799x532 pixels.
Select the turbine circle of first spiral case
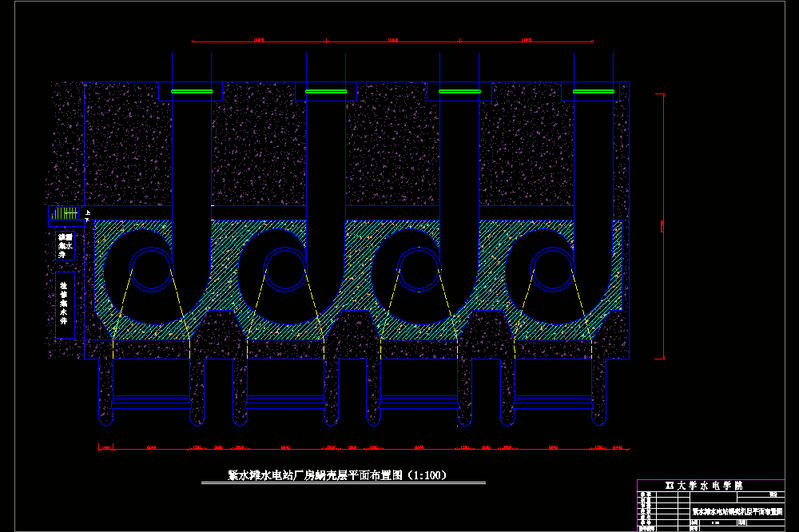(x=151, y=269)
